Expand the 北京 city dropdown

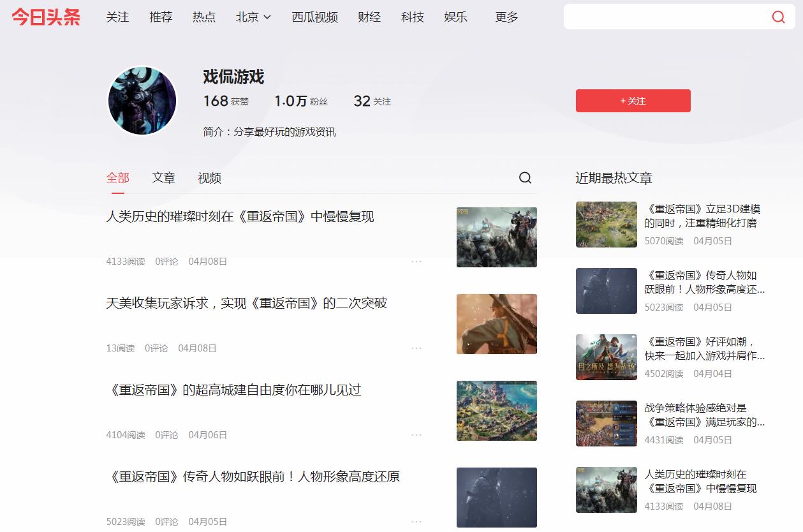pyautogui.click(x=253, y=17)
